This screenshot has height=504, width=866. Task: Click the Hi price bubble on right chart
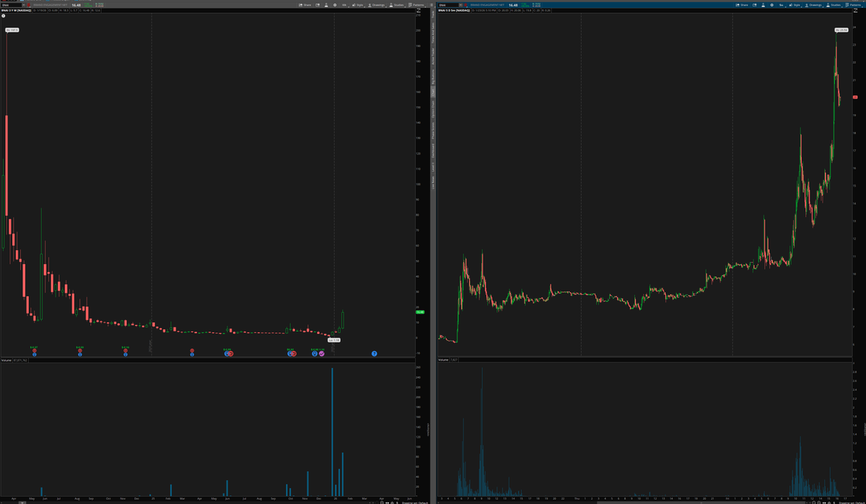(x=841, y=30)
